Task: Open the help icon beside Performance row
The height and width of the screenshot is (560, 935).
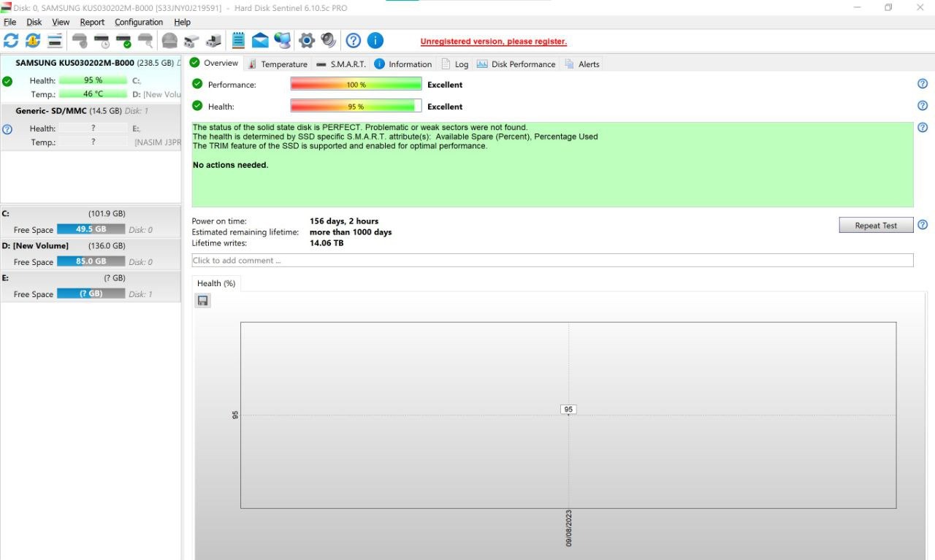Action: [x=923, y=84]
